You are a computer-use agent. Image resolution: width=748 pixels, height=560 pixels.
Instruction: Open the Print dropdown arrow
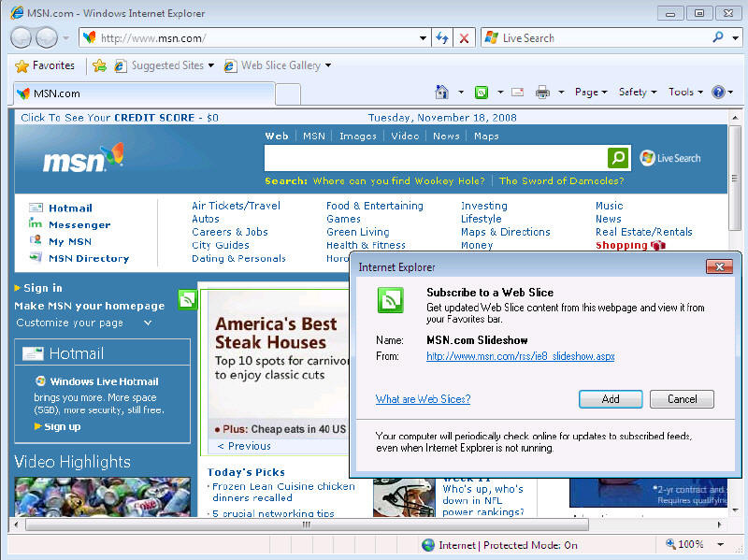point(562,92)
